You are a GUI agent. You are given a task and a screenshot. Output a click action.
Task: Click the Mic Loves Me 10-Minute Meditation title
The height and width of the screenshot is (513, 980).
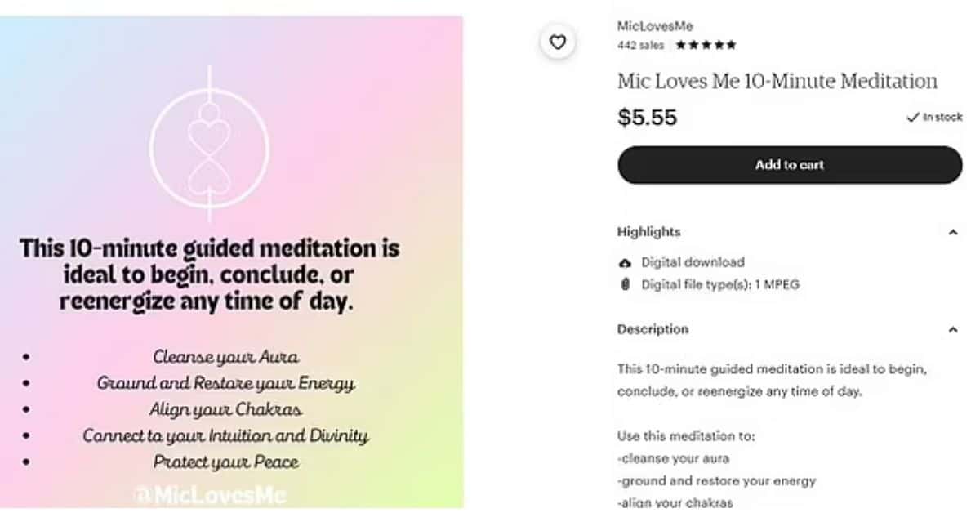click(x=777, y=82)
